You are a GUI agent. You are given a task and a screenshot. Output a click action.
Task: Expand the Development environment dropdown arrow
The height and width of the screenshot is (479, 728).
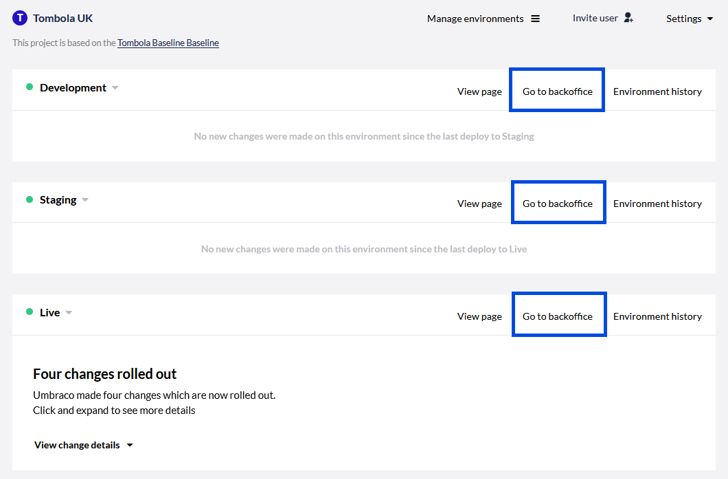(x=115, y=88)
